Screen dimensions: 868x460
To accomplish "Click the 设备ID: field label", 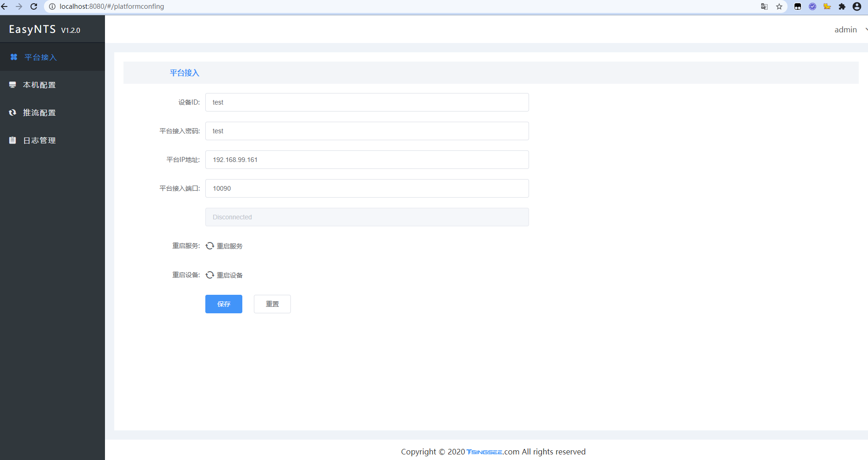I will click(x=189, y=102).
